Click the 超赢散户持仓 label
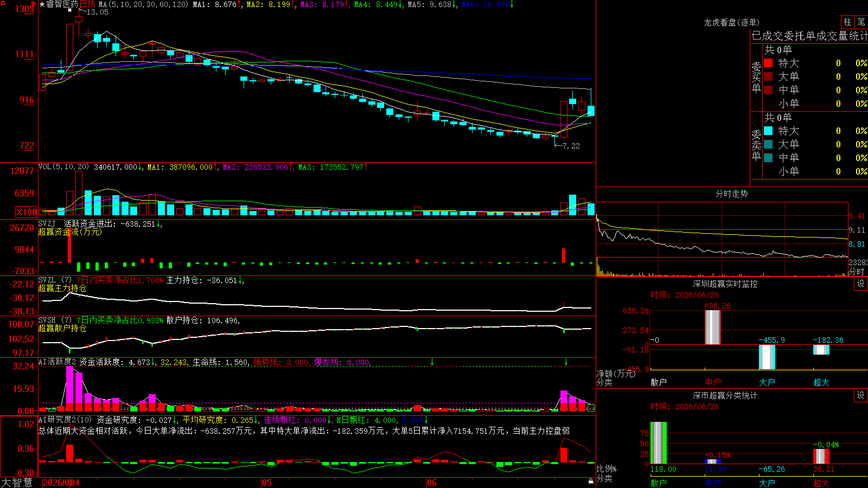The width and height of the screenshot is (868, 488). [x=62, y=328]
